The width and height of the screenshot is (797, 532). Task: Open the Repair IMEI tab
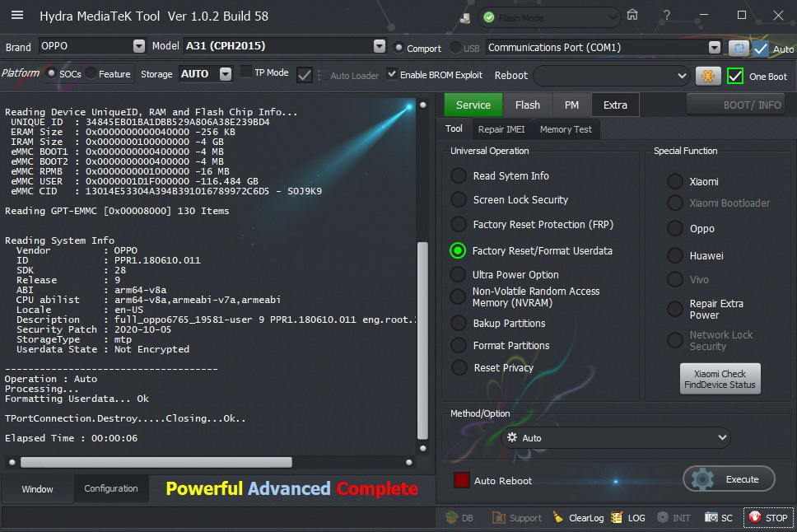(501, 129)
